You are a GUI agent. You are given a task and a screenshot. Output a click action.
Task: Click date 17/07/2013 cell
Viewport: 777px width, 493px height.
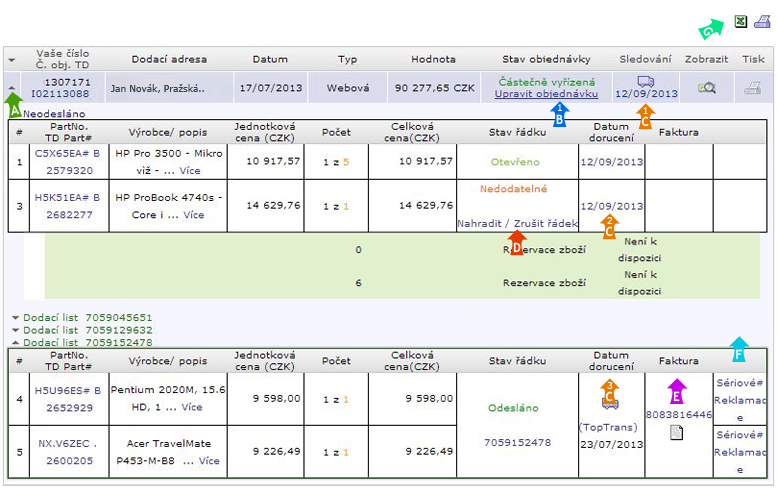click(x=271, y=88)
